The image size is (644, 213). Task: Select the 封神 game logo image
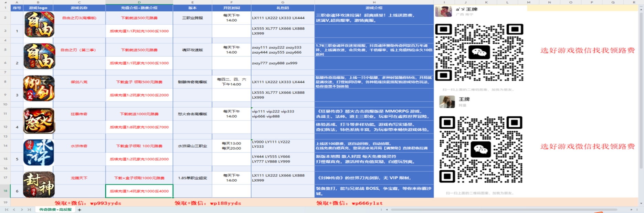pyautogui.click(x=39, y=184)
